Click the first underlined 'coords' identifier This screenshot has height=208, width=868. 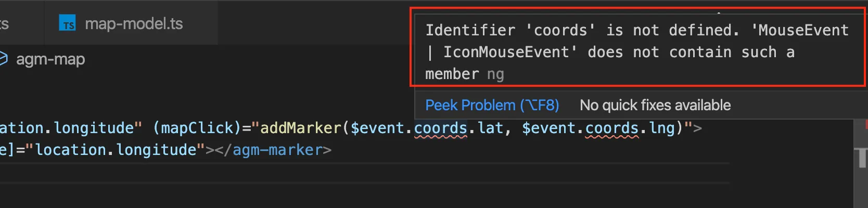[x=440, y=128]
